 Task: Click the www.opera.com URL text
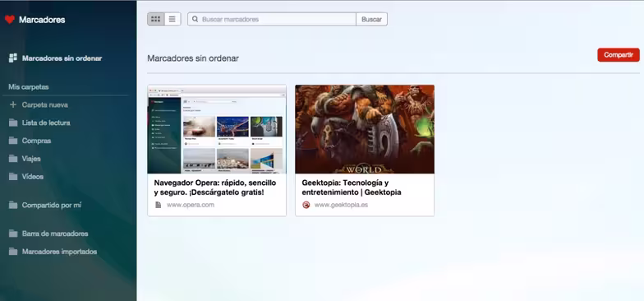pos(191,205)
